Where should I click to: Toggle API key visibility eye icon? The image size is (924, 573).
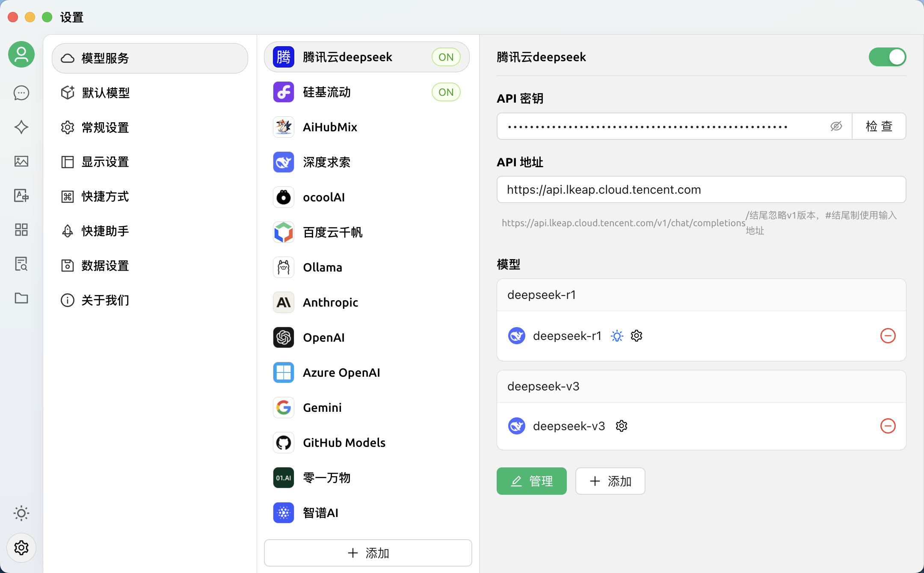point(836,126)
